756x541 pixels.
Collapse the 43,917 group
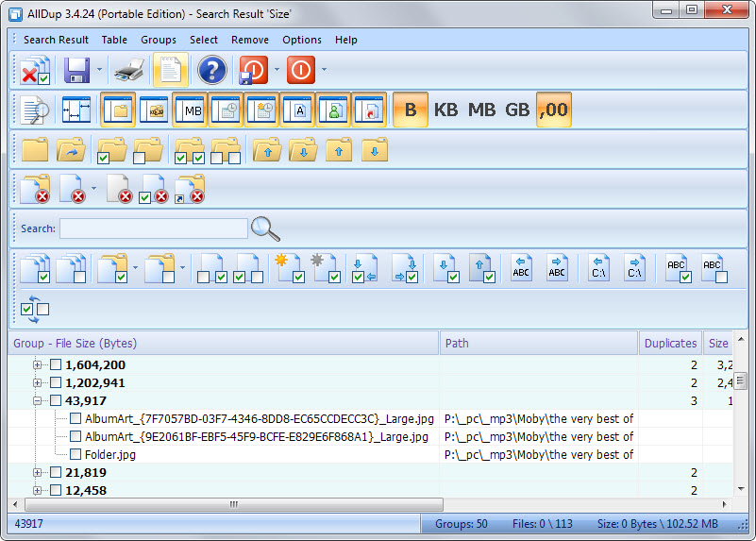click(37, 400)
